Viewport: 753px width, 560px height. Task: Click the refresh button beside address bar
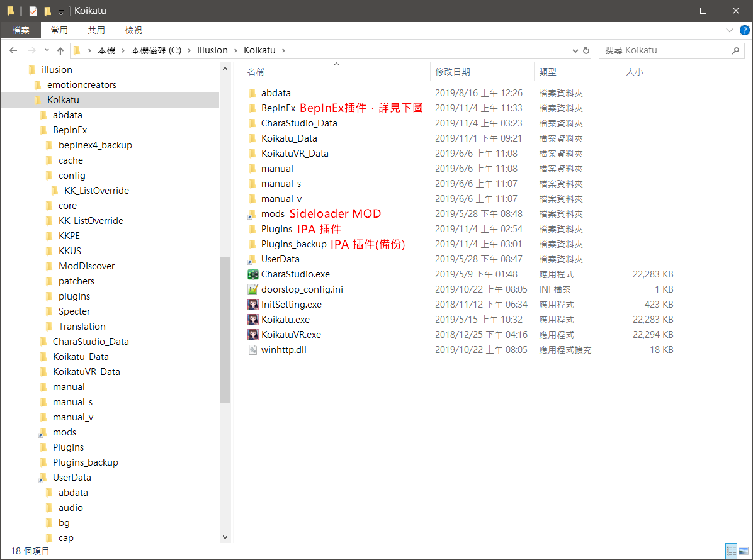(586, 50)
